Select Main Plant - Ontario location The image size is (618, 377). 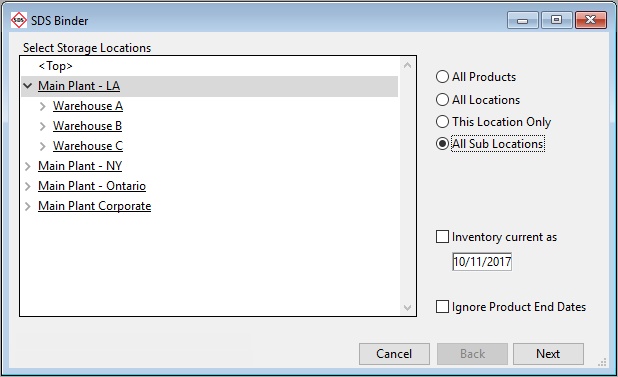click(92, 186)
